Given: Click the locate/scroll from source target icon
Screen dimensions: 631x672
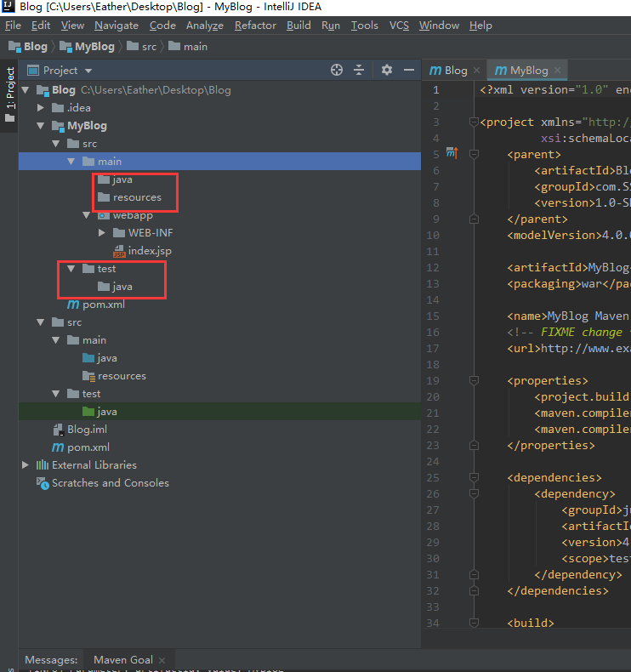Looking at the screenshot, I should [337, 70].
